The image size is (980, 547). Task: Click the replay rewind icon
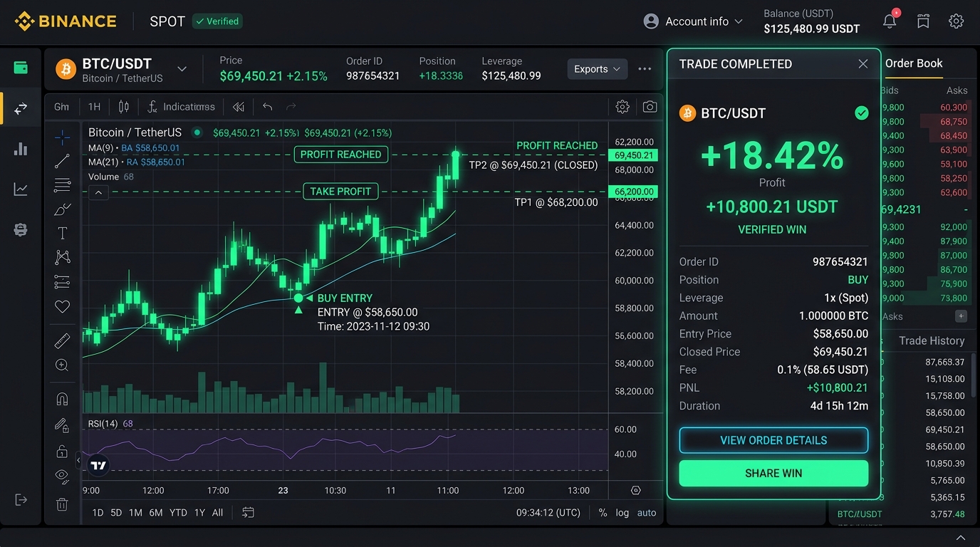pos(239,107)
